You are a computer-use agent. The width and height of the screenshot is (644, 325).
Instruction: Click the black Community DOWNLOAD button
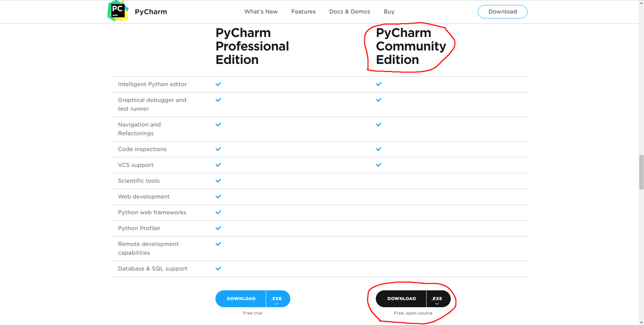(401, 299)
